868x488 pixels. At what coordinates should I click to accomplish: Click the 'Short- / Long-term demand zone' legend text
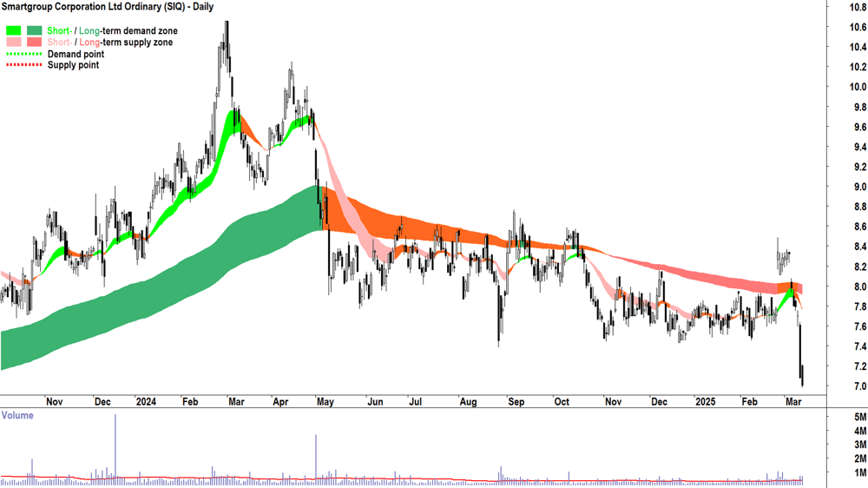112,31
